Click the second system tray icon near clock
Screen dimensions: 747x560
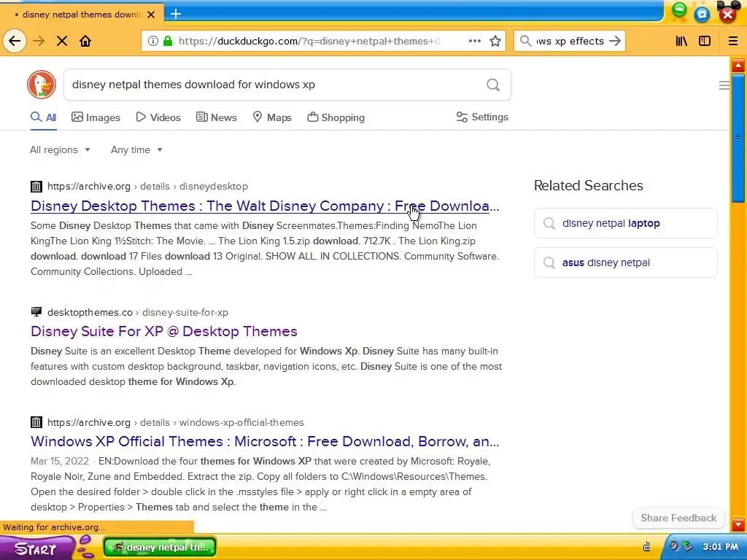tap(687, 545)
